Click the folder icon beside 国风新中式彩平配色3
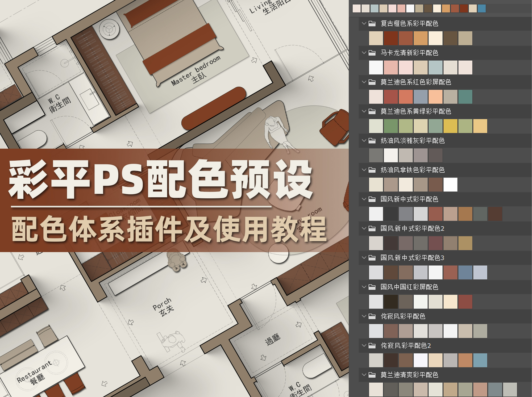The image size is (532, 397). 372,257
